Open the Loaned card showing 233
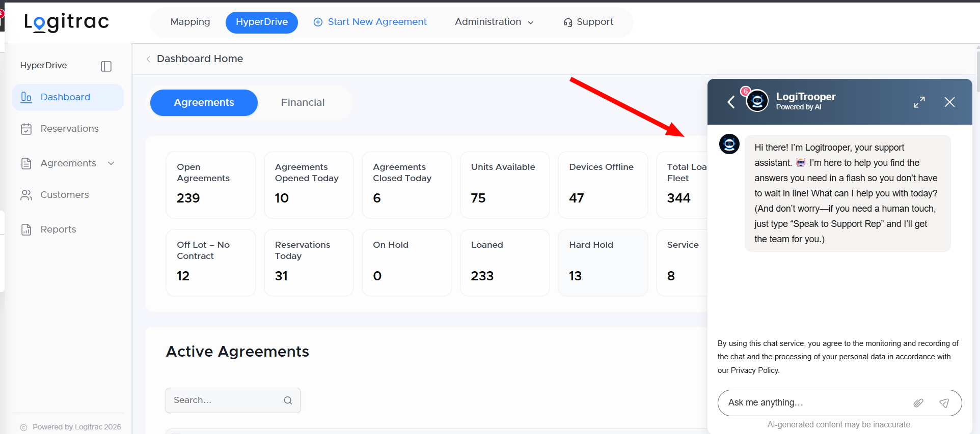Screen dimensions: 980x434 pyautogui.click(x=505, y=263)
